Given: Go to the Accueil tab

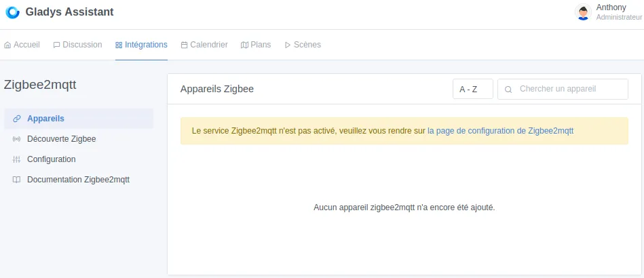Looking at the screenshot, I should (22, 45).
